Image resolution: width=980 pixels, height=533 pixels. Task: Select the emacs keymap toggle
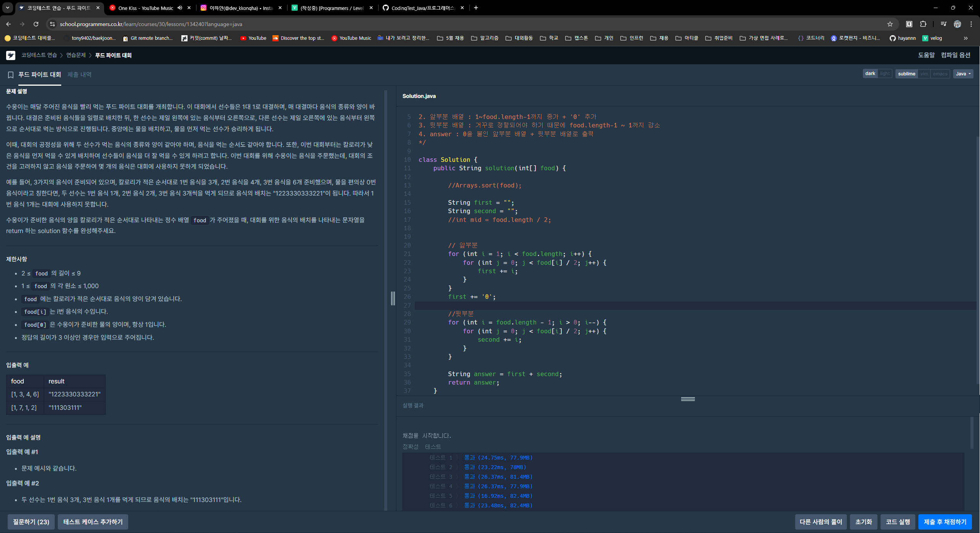point(940,74)
